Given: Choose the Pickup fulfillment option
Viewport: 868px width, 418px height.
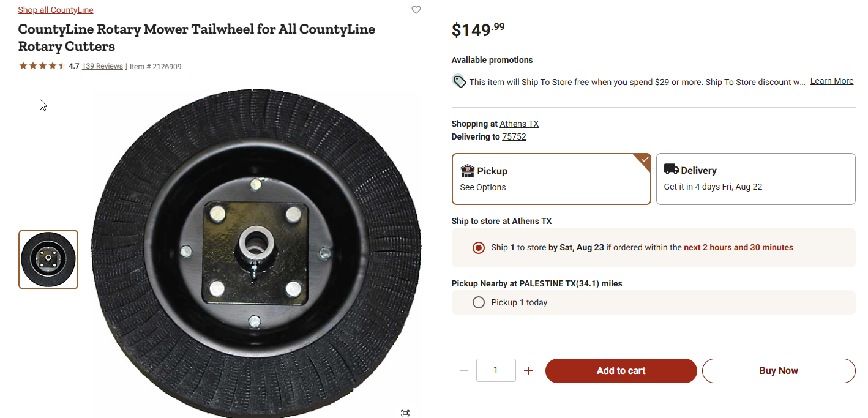Looking at the screenshot, I should pos(551,179).
